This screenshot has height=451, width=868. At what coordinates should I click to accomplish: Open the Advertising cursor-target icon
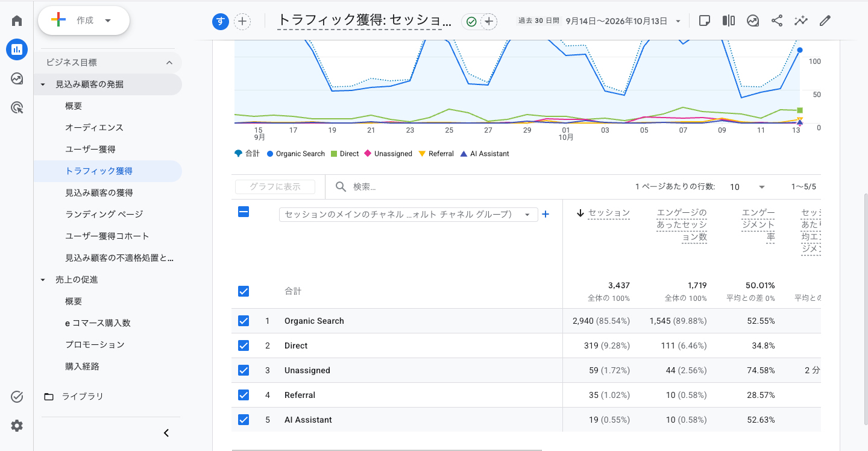coord(17,108)
